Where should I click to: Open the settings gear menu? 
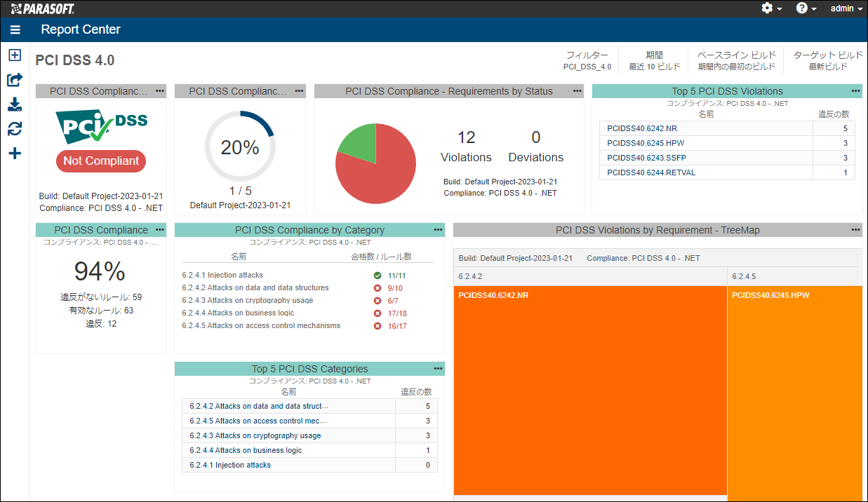pos(771,8)
